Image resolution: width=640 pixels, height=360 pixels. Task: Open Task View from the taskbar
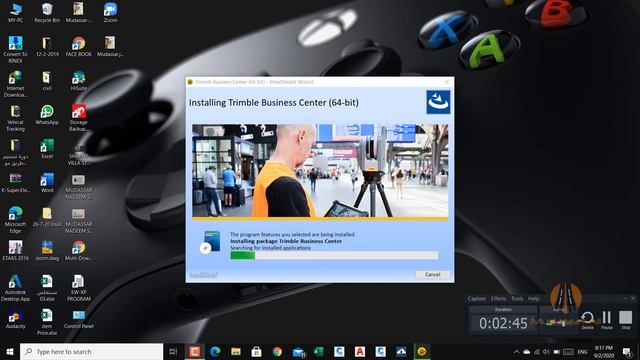pyautogui.click(x=173, y=351)
